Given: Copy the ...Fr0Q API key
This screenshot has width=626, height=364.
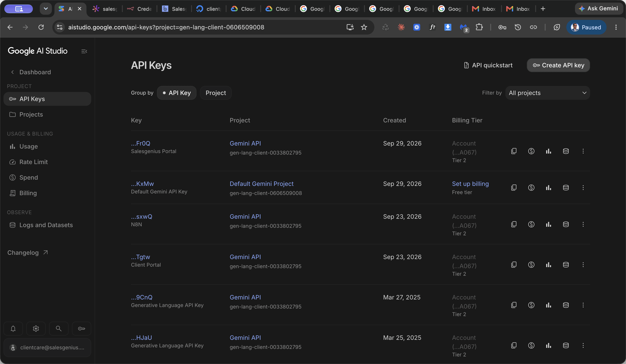Looking at the screenshot, I should [x=514, y=151].
